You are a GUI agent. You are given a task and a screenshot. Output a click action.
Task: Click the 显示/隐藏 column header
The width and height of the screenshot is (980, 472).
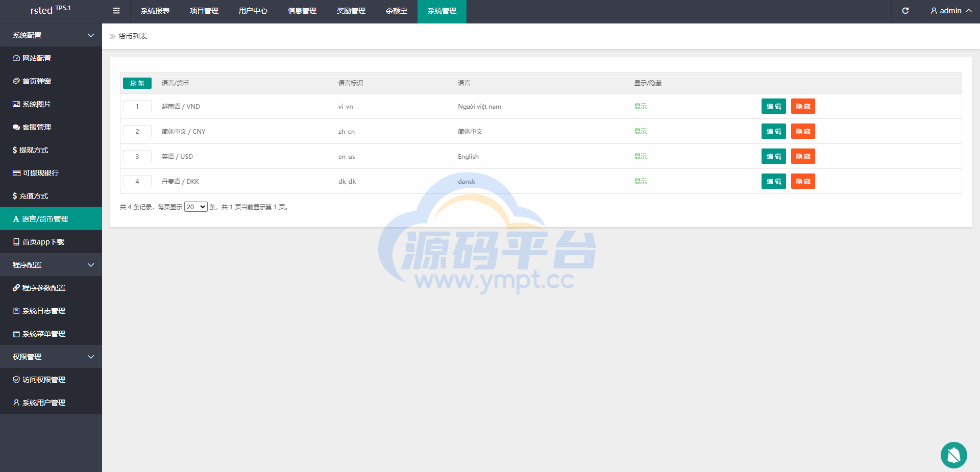(648, 83)
